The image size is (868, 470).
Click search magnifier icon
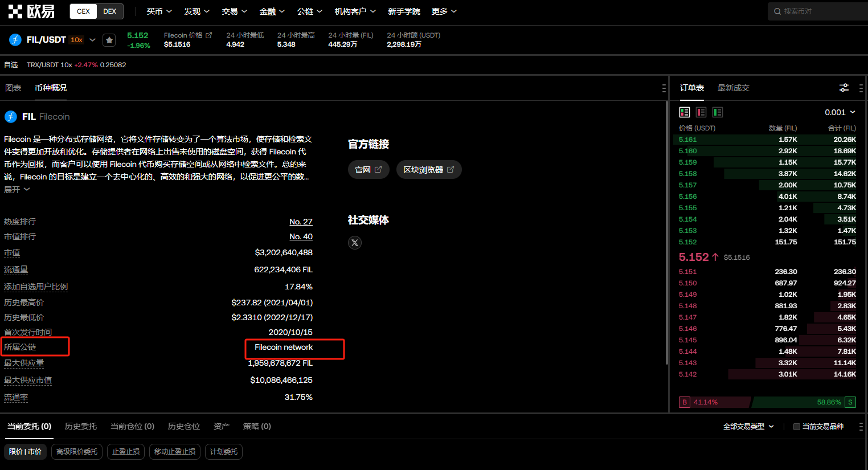tap(777, 11)
